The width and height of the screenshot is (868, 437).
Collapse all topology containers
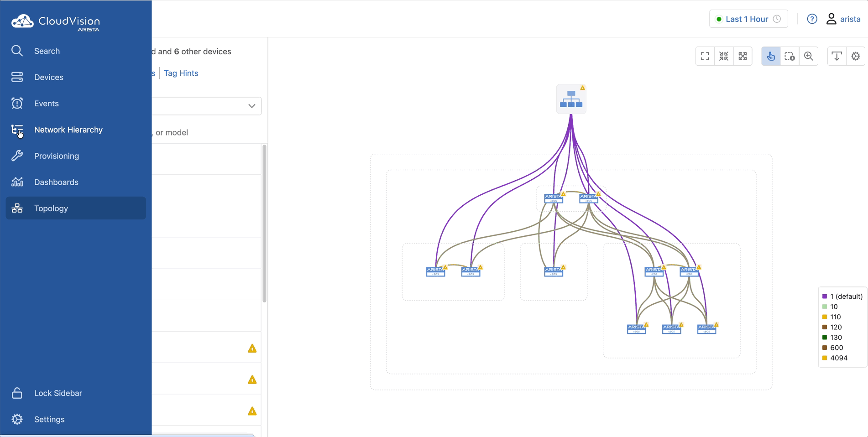724,56
